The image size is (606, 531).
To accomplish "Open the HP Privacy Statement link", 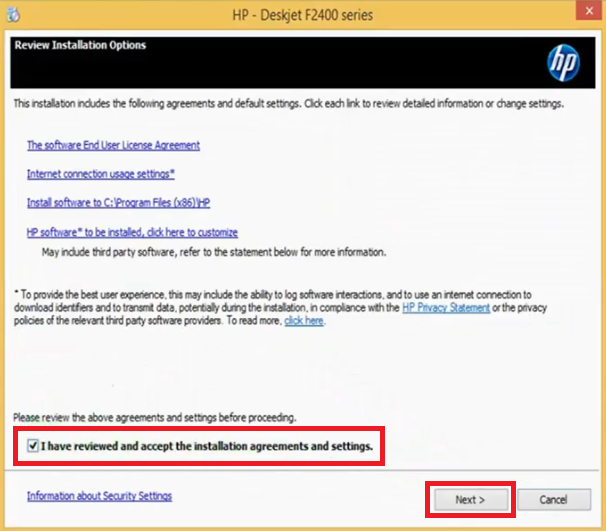I will [446, 308].
